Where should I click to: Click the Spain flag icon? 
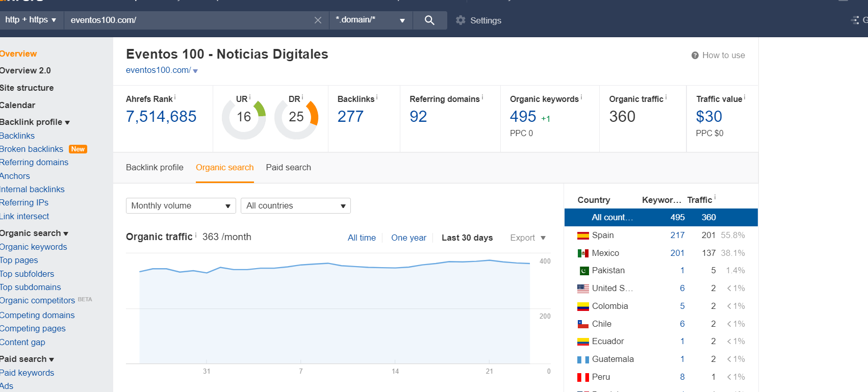[x=583, y=236]
